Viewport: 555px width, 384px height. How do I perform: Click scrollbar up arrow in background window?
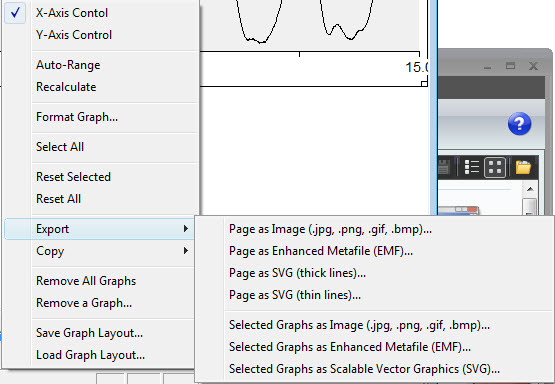530,189
